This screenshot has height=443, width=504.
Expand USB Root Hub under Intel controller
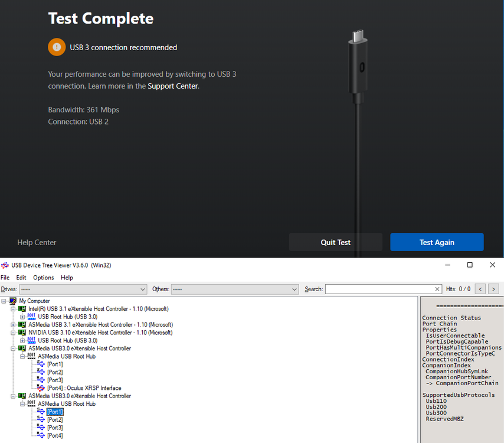(x=22, y=317)
